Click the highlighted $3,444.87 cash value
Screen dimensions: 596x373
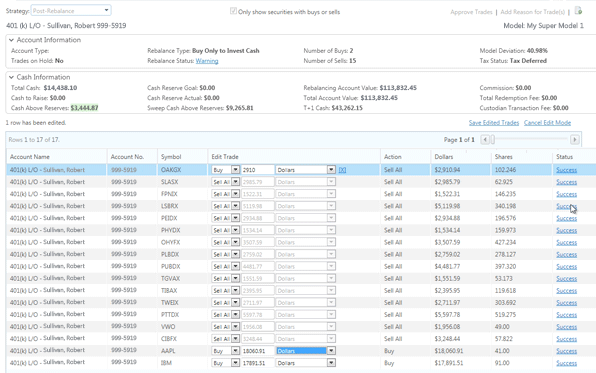(84, 108)
